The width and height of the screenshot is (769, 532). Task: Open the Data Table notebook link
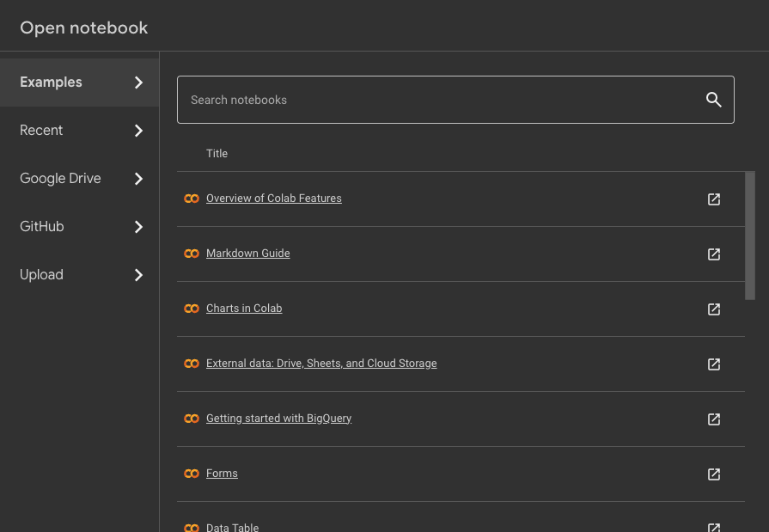coord(232,527)
